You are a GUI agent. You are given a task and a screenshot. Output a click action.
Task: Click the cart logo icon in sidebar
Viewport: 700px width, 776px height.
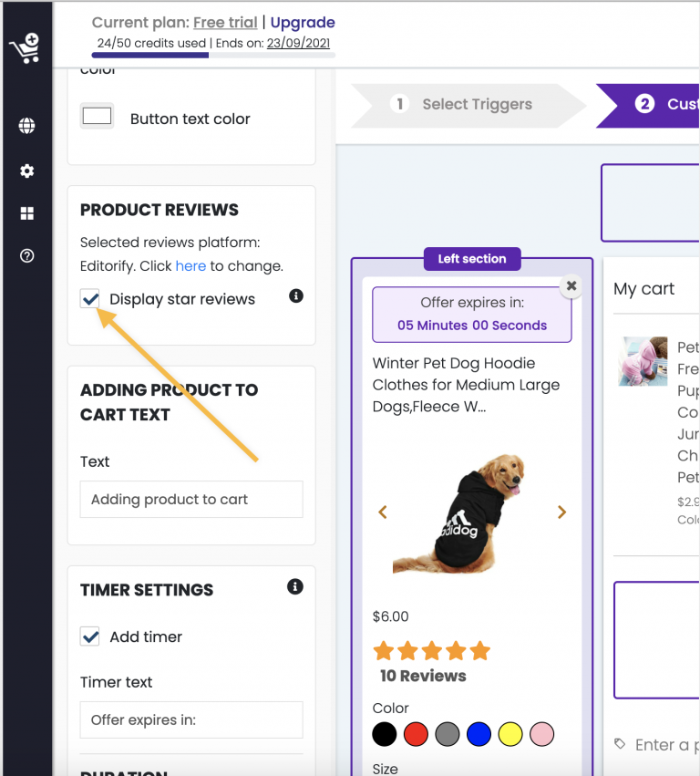click(x=26, y=48)
